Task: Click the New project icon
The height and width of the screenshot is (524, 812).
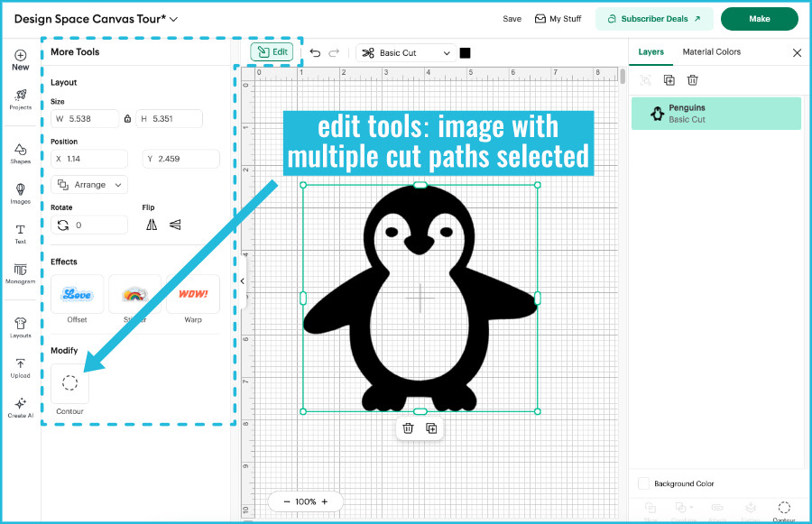Action: (x=20, y=60)
